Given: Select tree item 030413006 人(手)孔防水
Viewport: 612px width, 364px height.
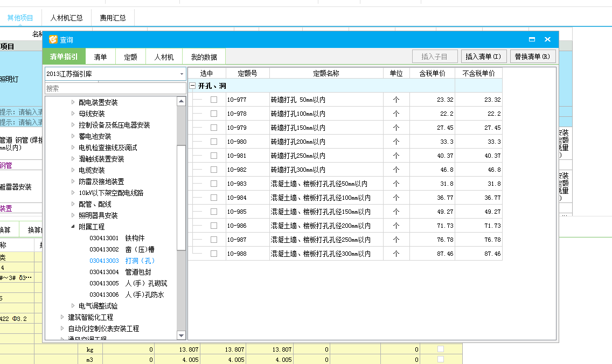Looking at the screenshot, I should click(127, 295).
